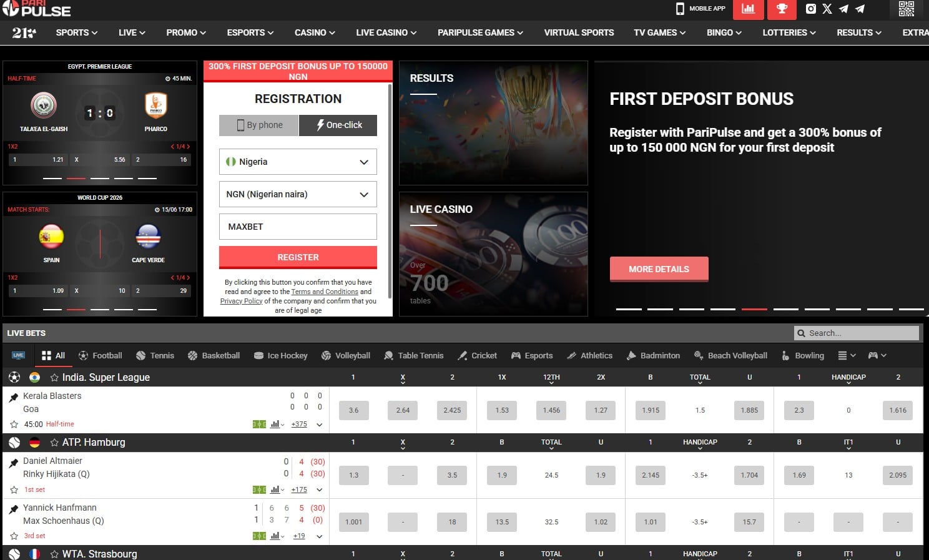Open the PariPulse logo home link
This screenshot has height=560, width=929.
(x=36, y=9)
